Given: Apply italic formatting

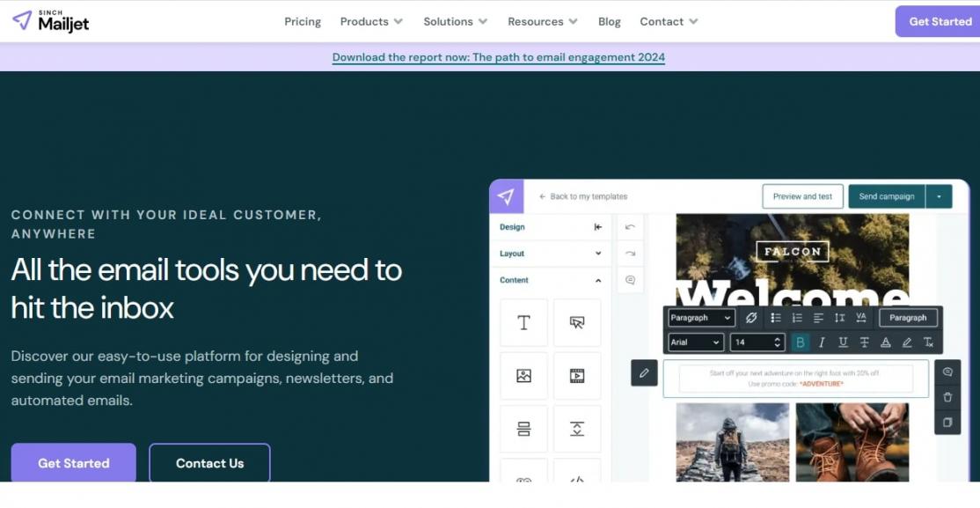Looking at the screenshot, I should 822,342.
